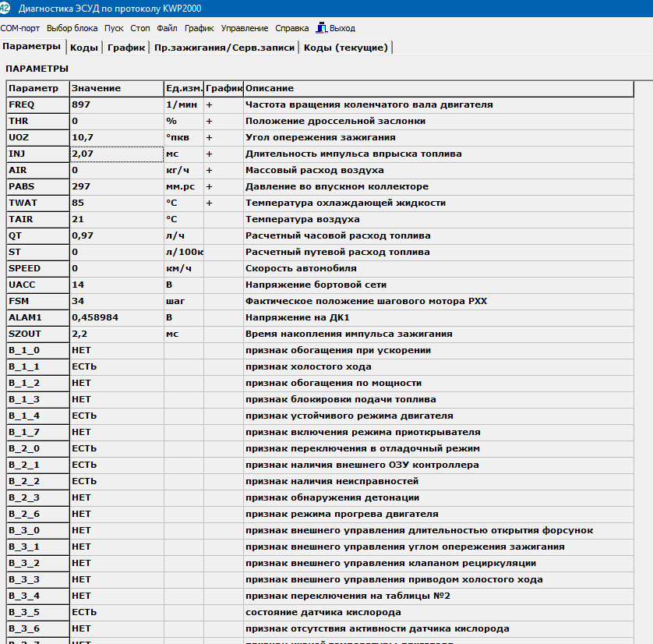Toggle graph plus mark in UOZ row
Screen dimensions: 653x644
[x=209, y=137]
